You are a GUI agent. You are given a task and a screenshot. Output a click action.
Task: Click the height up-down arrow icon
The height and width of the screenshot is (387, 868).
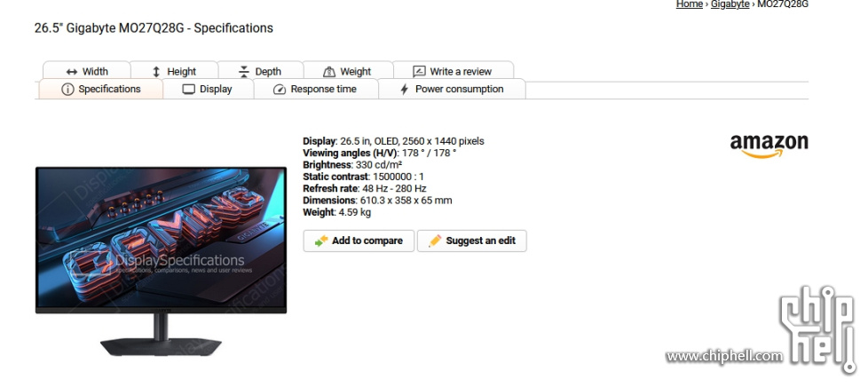(156, 71)
